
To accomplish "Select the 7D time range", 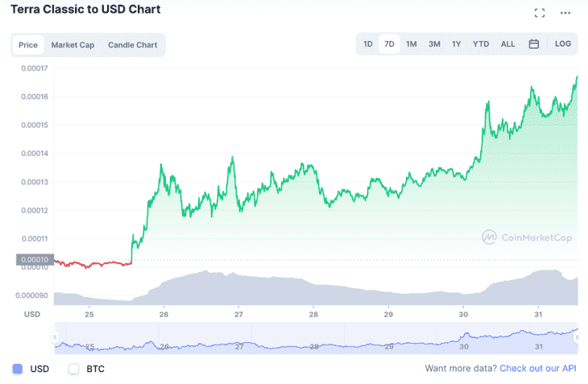I will tap(389, 43).
